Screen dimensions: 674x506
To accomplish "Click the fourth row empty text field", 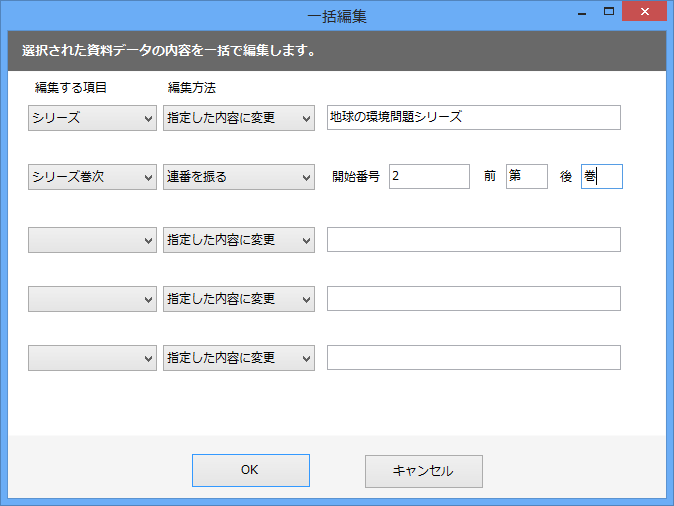I will [474, 298].
